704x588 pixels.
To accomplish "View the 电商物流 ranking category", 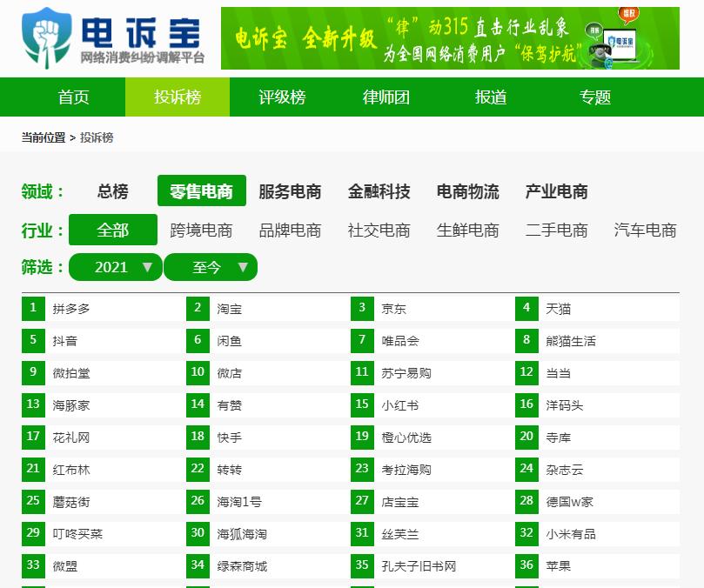I will click(468, 190).
